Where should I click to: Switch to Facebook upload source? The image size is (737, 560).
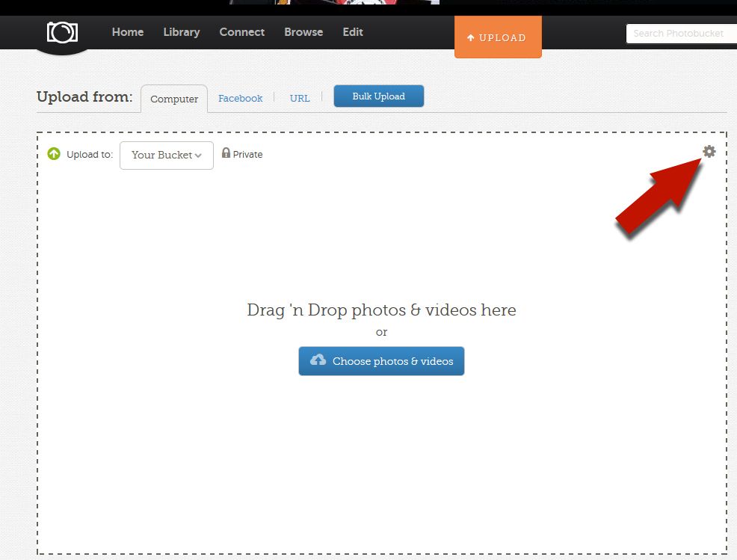click(240, 98)
